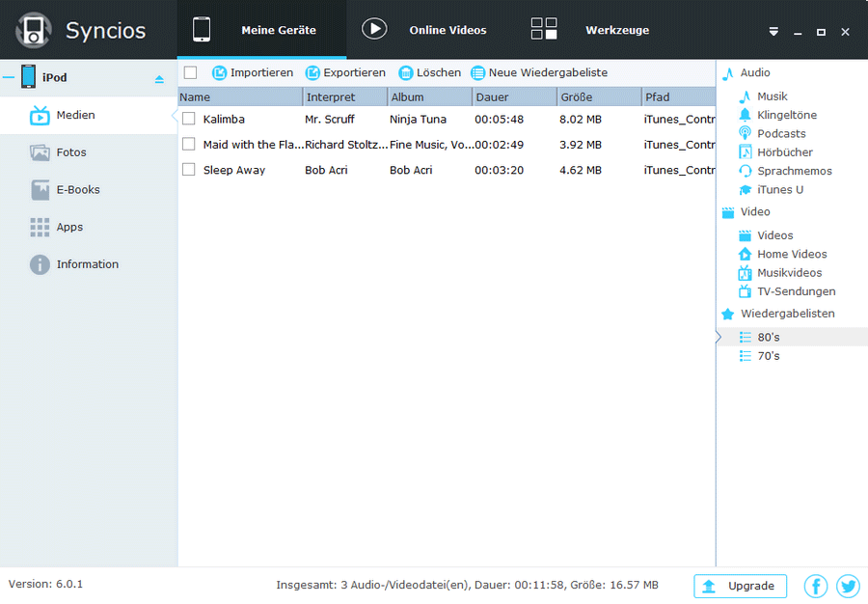The image size is (868, 604).
Task: Sort by the Größe column header
Action: click(x=600, y=96)
